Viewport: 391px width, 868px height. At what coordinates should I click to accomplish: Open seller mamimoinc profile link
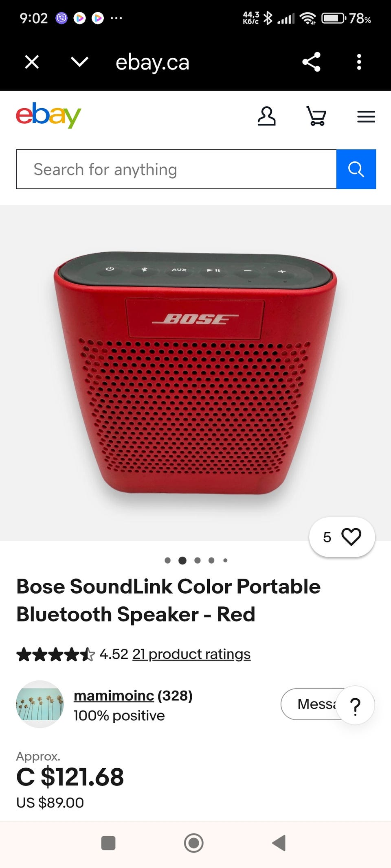coord(114,695)
